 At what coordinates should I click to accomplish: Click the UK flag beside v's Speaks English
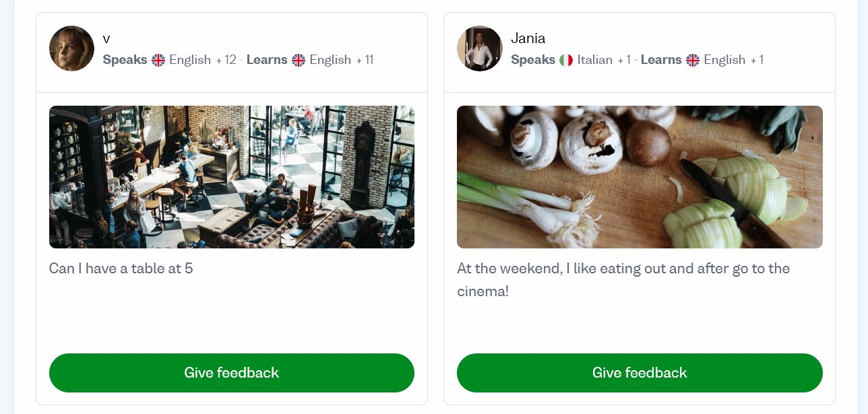click(x=158, y=60)
